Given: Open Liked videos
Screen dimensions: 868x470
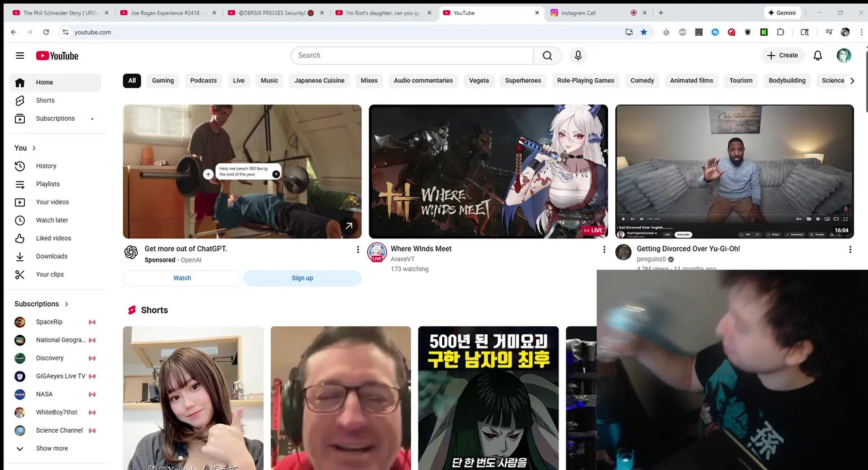Looking at the screenshot, I should 56,238.
